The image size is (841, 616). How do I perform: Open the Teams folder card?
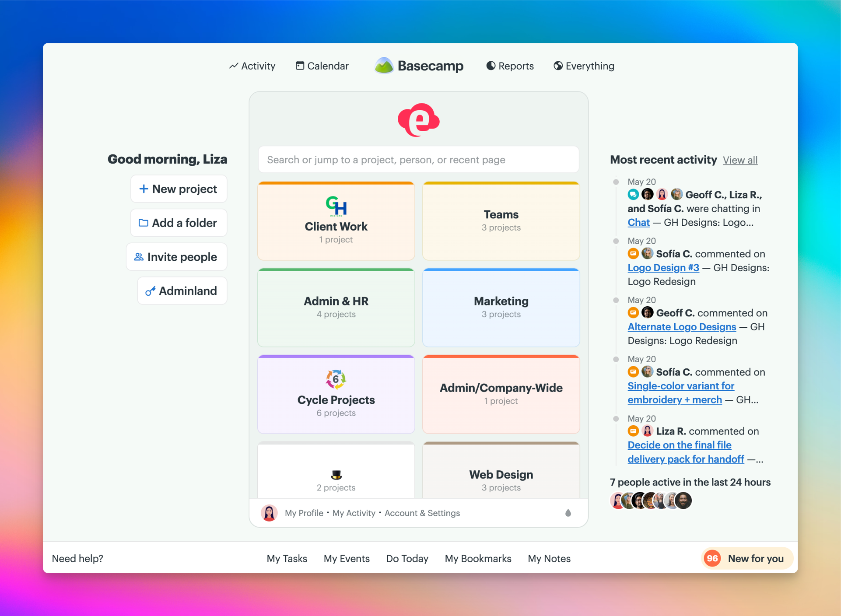(x=501, y=221)
